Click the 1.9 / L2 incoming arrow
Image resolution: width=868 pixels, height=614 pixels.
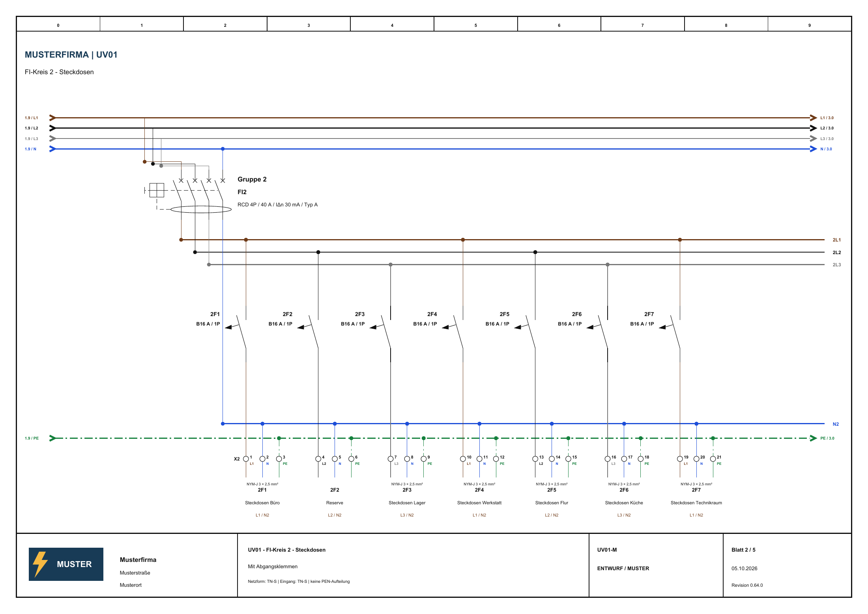click(x=52, y=128)
